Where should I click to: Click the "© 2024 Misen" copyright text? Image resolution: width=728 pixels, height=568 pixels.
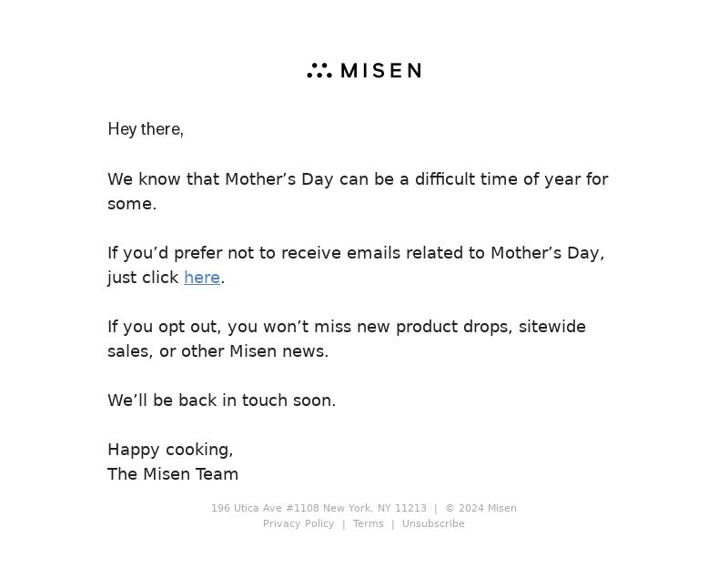481,508
